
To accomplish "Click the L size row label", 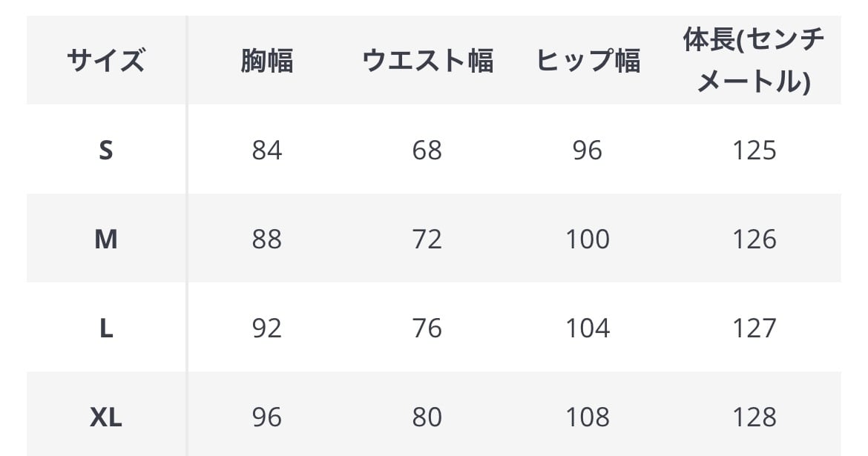I will pyautogui.click(x=105, y=328).
